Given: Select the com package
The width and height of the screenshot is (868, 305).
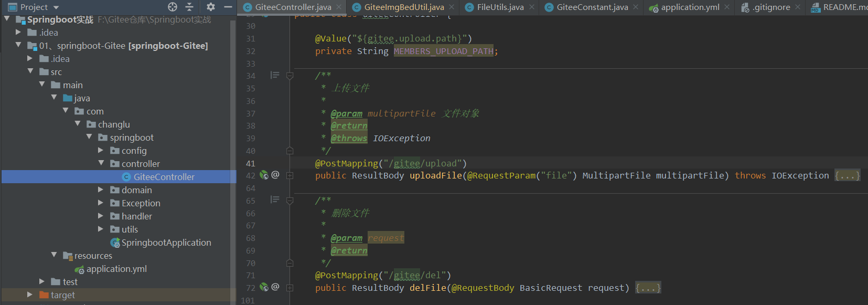Looking at the screenshot, I should [95, 111].
